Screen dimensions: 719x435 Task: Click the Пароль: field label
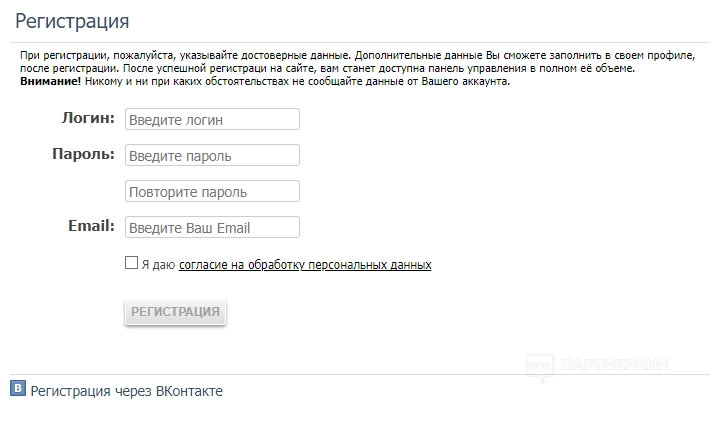coord(83,154)
